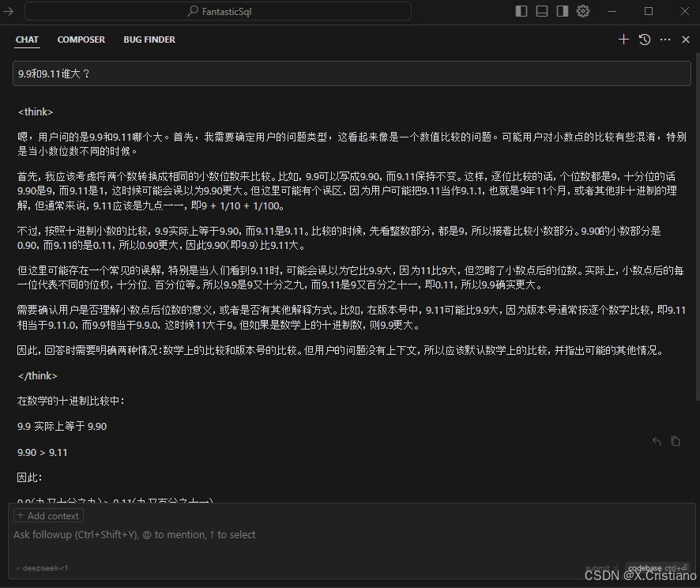Click the reply arrow icon on response
The image size is (700, 588).
click(657, 441)
